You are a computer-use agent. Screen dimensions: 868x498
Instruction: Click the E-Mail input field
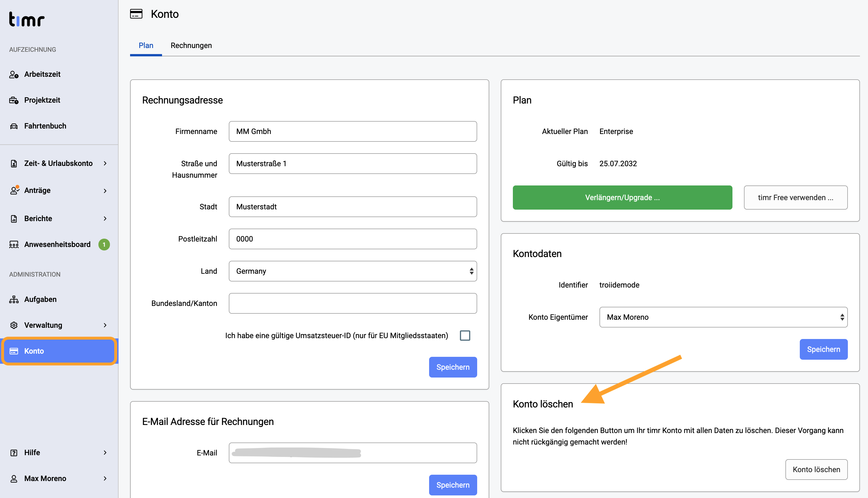[353, 453]
